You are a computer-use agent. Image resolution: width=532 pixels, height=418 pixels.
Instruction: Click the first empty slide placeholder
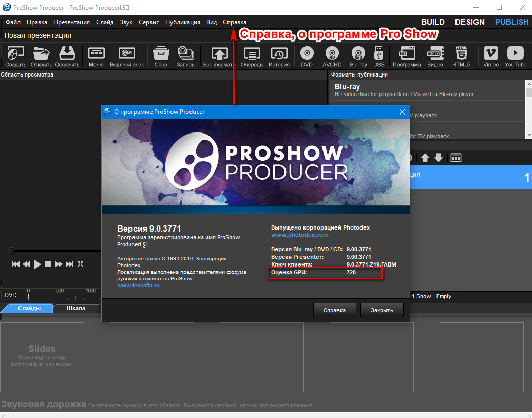42,357
